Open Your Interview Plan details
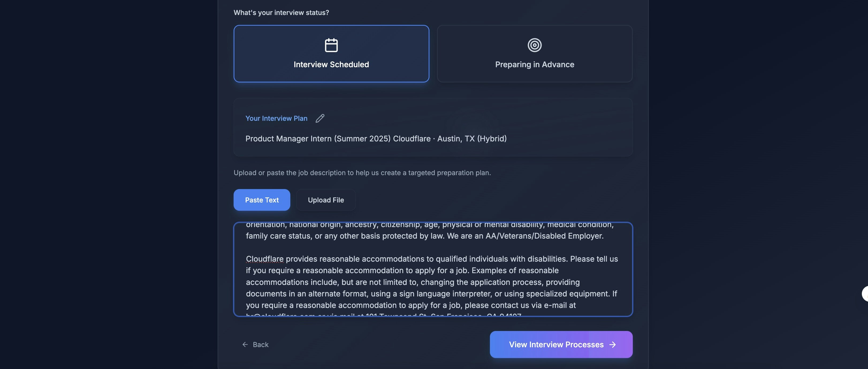The image size is (868, 369). point(276,118)
